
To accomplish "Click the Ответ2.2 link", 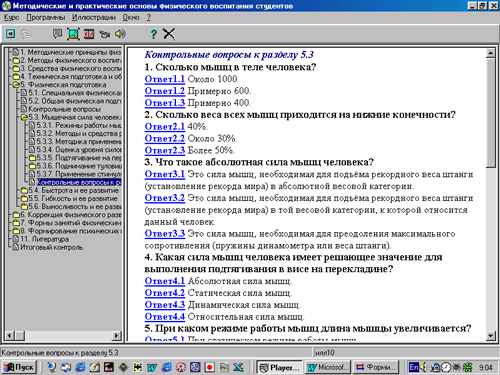I will [165, 138].
